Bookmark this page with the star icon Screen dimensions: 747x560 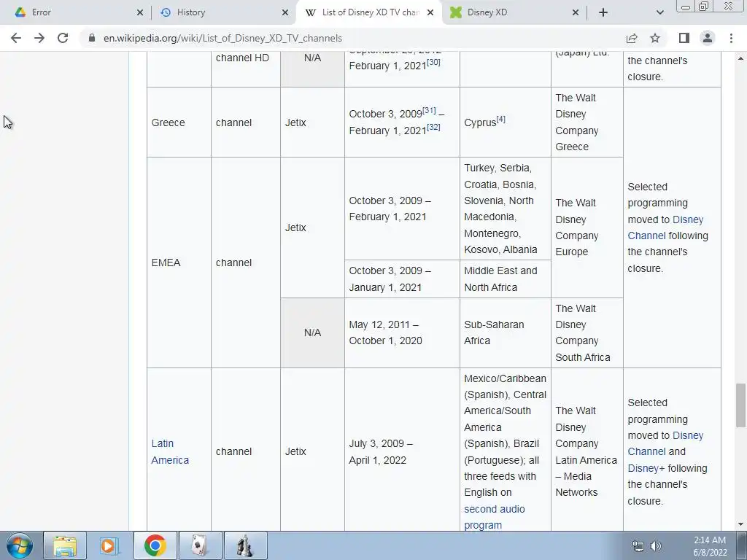[655, 38]
